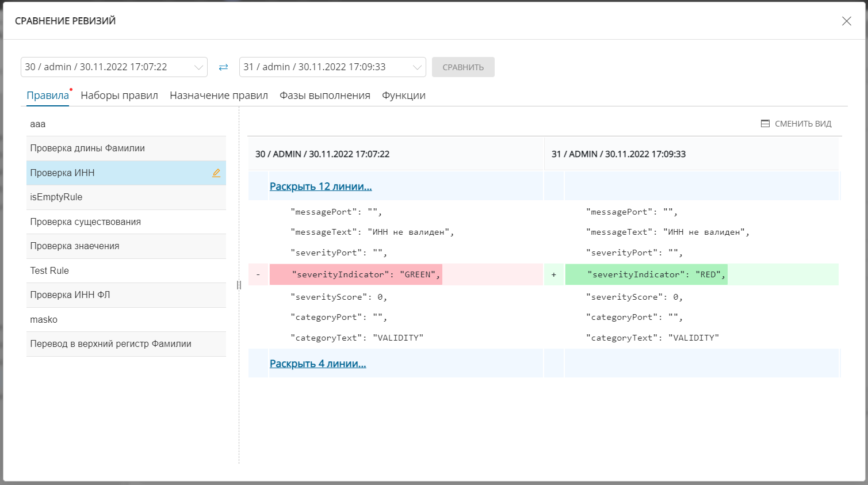
Task: Click the swap revisions arrows icon
Action: pos(223,67)
